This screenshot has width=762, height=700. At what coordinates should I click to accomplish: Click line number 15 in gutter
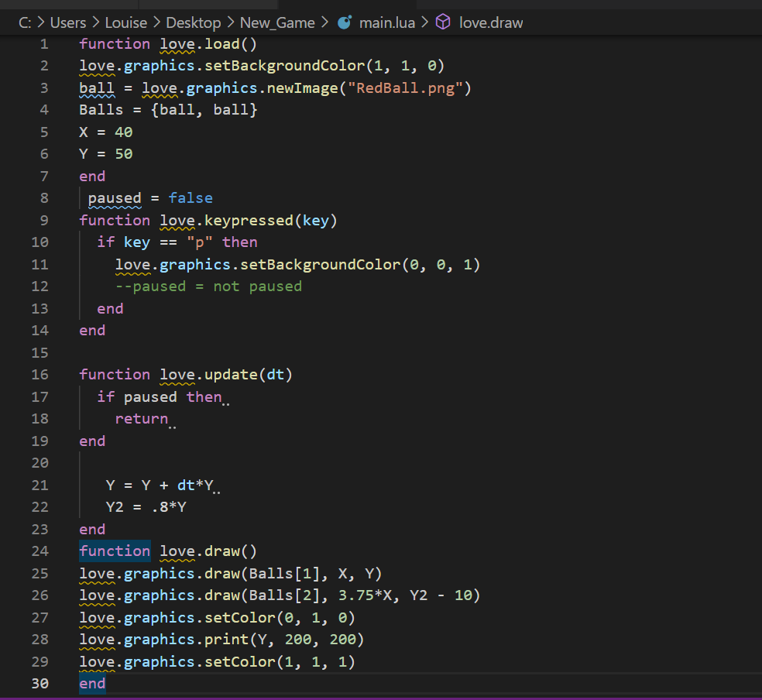pyautogui.click(x=39, y=352)
